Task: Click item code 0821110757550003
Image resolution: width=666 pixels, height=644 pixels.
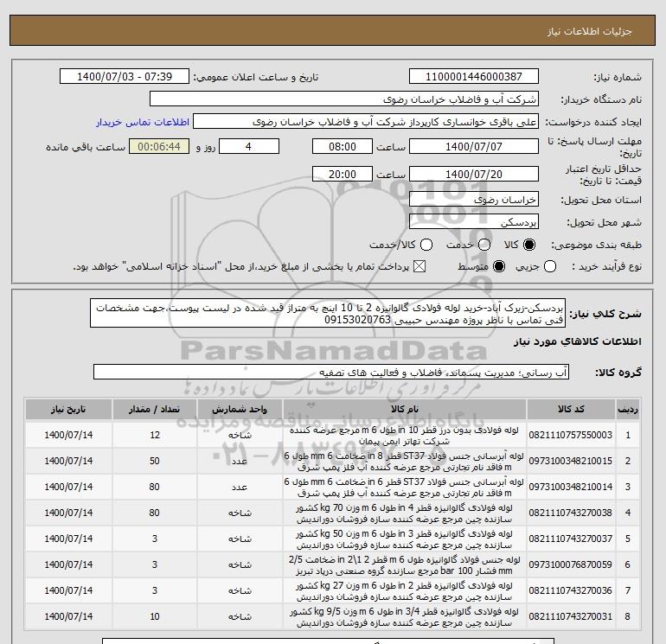Action: coord(571,435)
